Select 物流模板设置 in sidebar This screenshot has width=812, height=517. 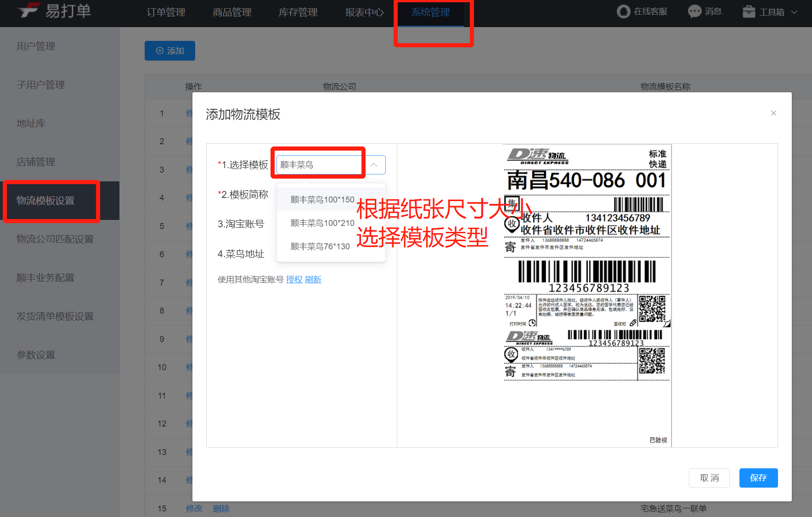tap(60, 201)
